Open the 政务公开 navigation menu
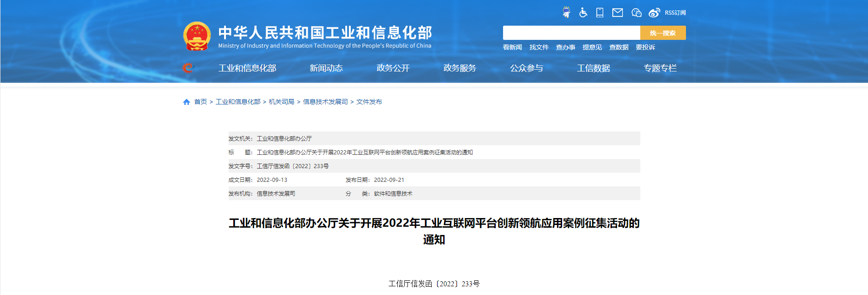The image size is (868, 295). 393,68
